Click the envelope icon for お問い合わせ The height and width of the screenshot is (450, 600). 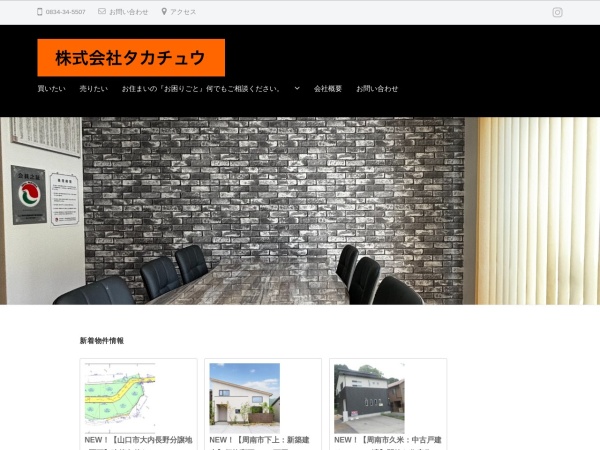(x=102, y=11)
